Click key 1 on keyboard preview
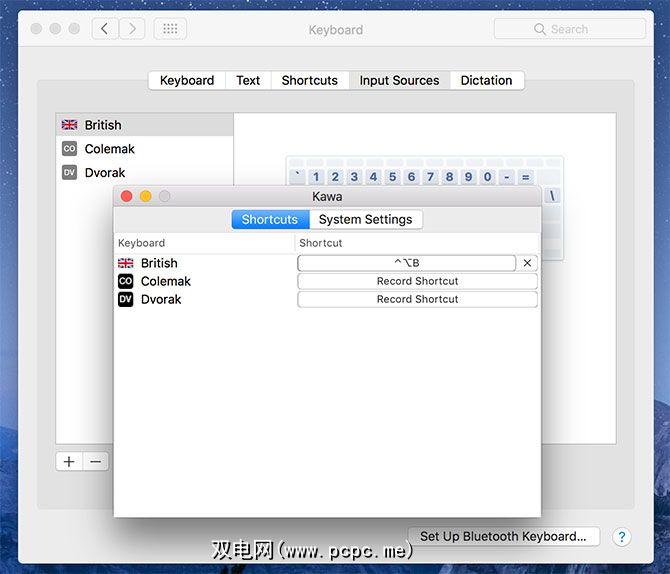The image size is (670, 574). 316,177
